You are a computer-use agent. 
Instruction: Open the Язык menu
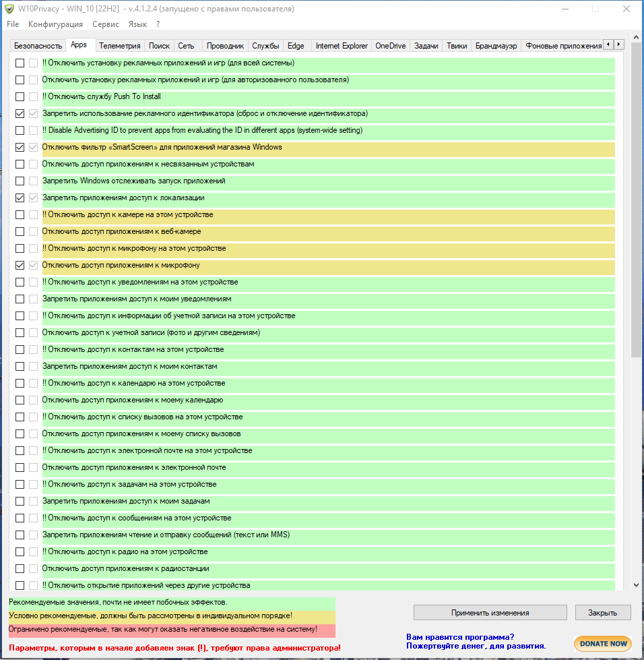pyautogui.click(x=137, y=24)
